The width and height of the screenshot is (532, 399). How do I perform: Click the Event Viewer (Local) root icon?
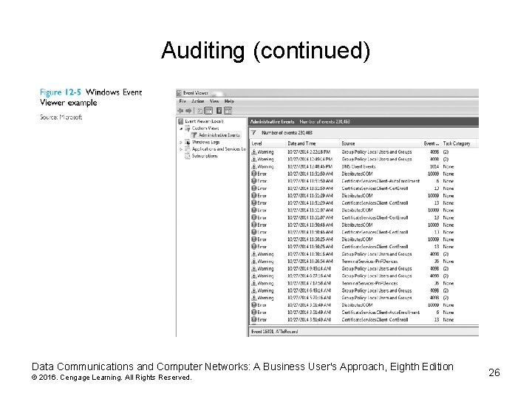181,121
